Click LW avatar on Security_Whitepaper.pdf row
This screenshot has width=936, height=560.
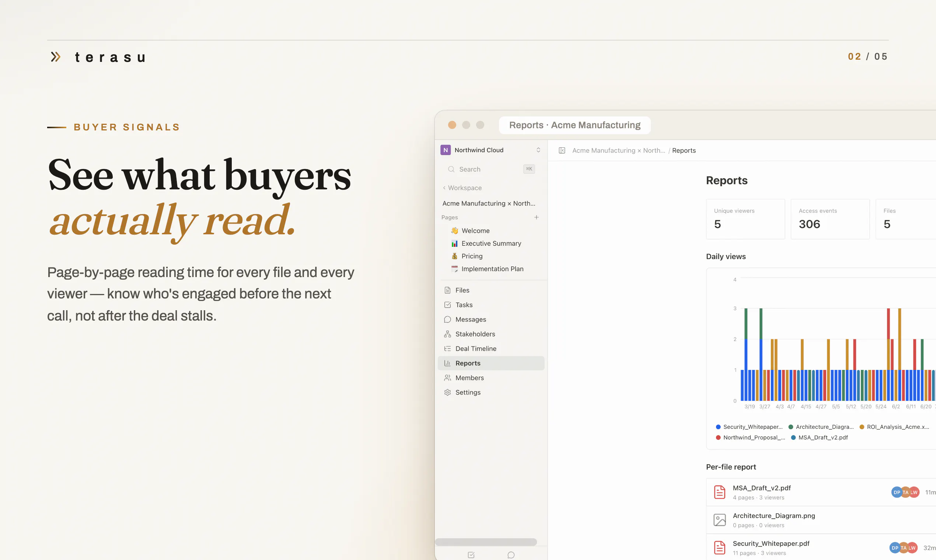click(x=912, y=547)
